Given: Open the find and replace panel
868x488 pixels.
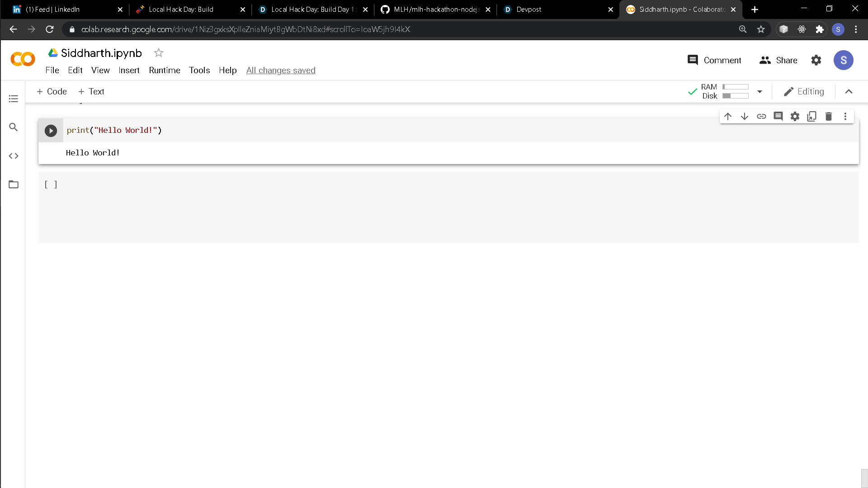Looking at the screenshot, I should [x=14, y=127].
